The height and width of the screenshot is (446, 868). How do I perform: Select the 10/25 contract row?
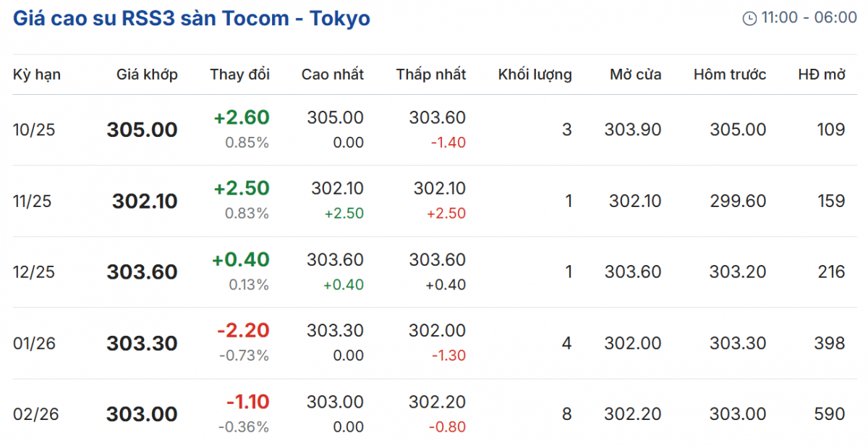(x=34, y=130)
